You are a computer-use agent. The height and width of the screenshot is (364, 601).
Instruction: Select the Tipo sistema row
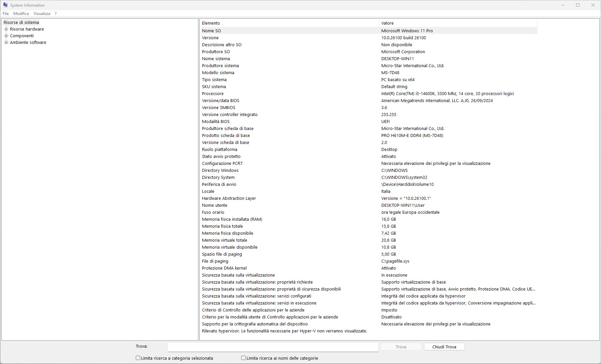(369, 79)
